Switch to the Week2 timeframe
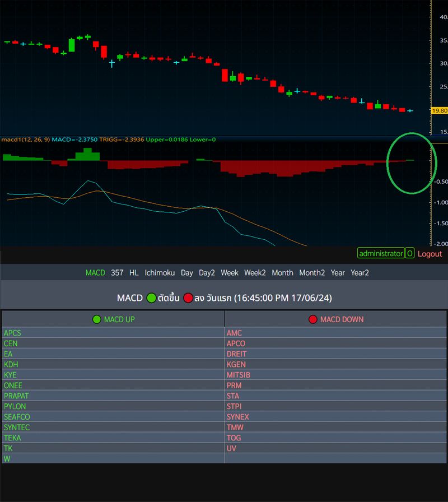Screen dimensions: 448x502 pyautogui.click(x=255, y=273)
